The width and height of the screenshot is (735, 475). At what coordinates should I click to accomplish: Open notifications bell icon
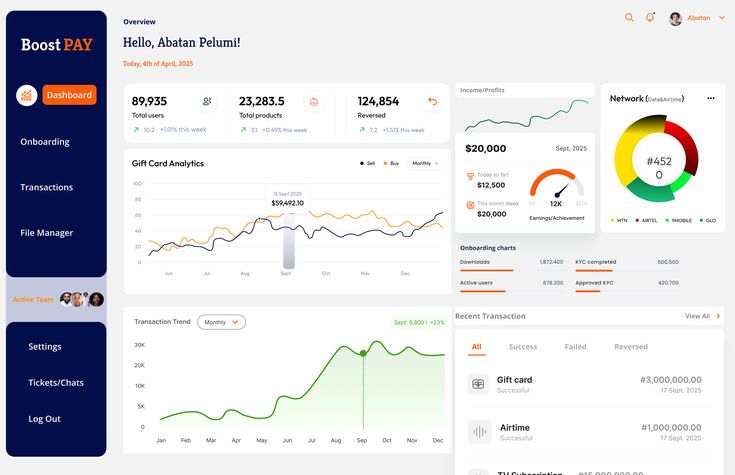click(x=650, y=17)
